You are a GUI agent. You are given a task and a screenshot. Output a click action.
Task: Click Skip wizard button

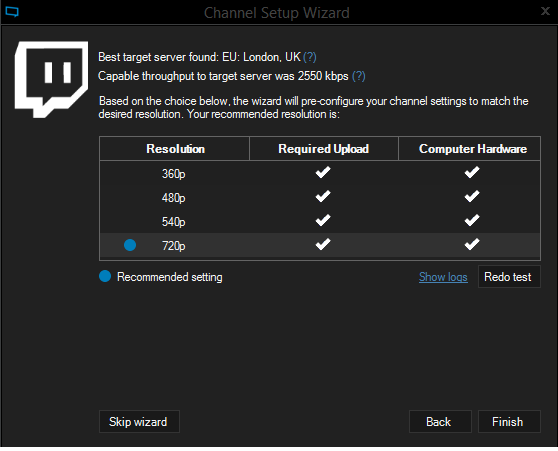[139, 421]
